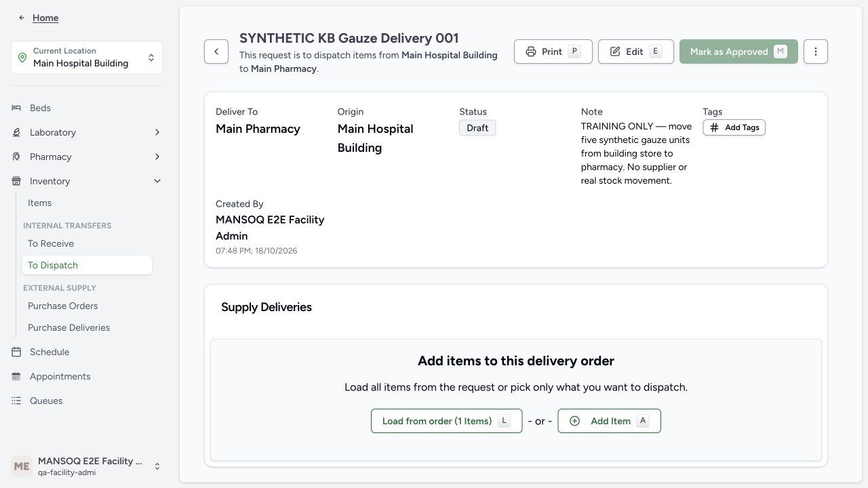The height and width of the screenshot is (488, 868).
Task: Click the Schedule calendar icon
Action: click(16, 352)
